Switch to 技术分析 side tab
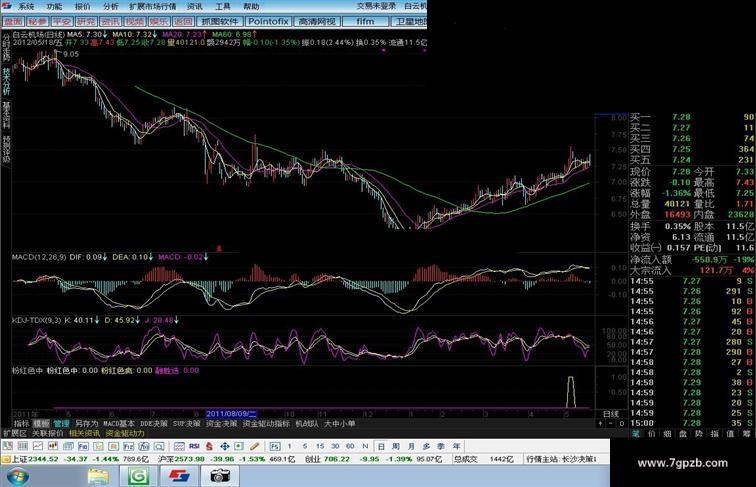The width and height of the screenshot is (756, 487). [6, 81]
